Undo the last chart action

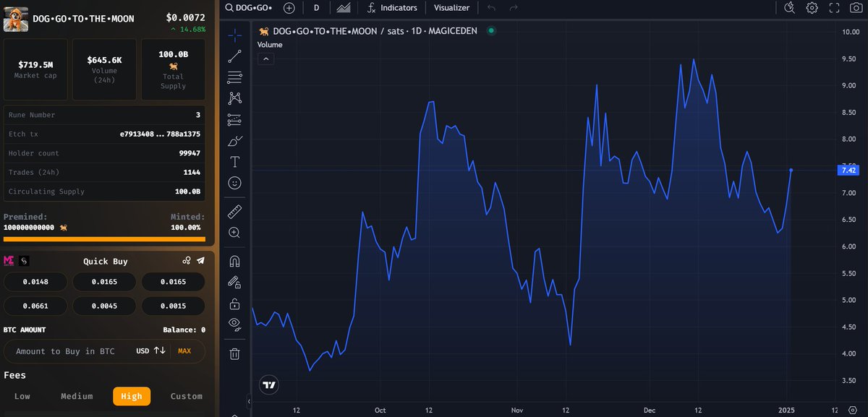coord(491,8)
